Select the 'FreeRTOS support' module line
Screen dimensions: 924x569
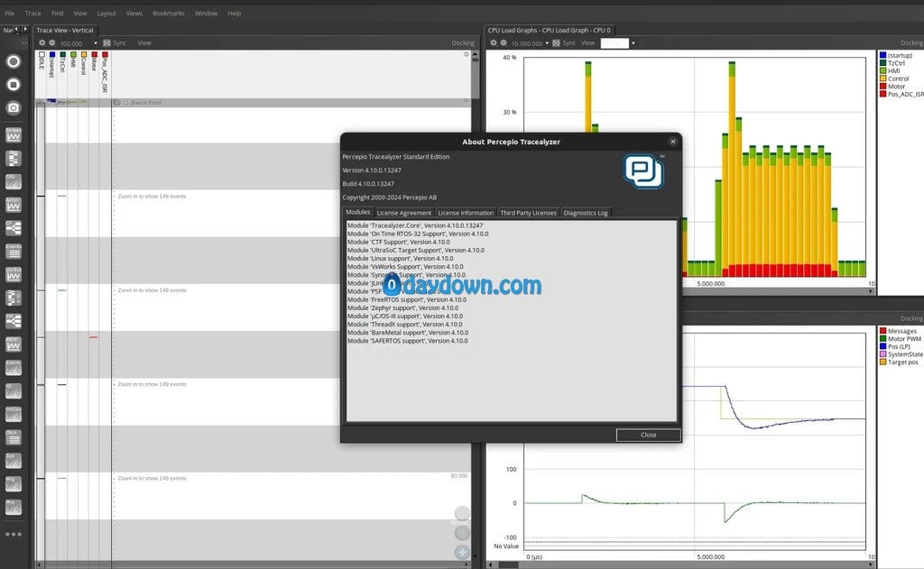click(407, 299)
